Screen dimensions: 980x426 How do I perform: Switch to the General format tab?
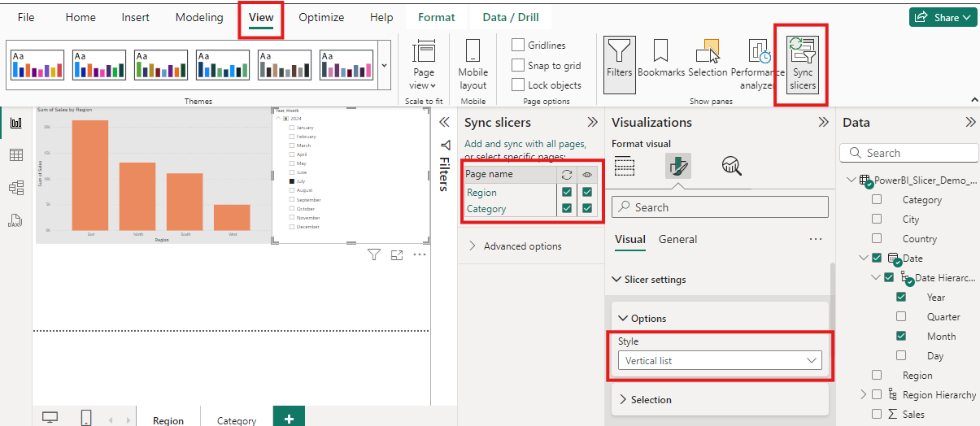(677, 239)
